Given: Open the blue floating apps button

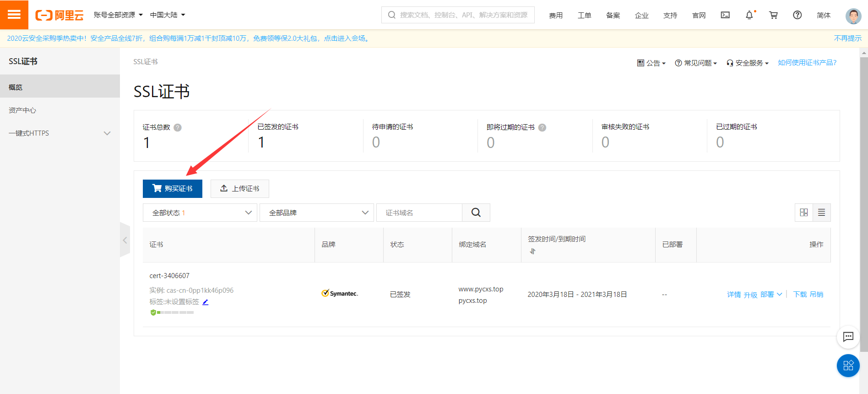Looking at the screenshot, I should (x=848, y=366).
